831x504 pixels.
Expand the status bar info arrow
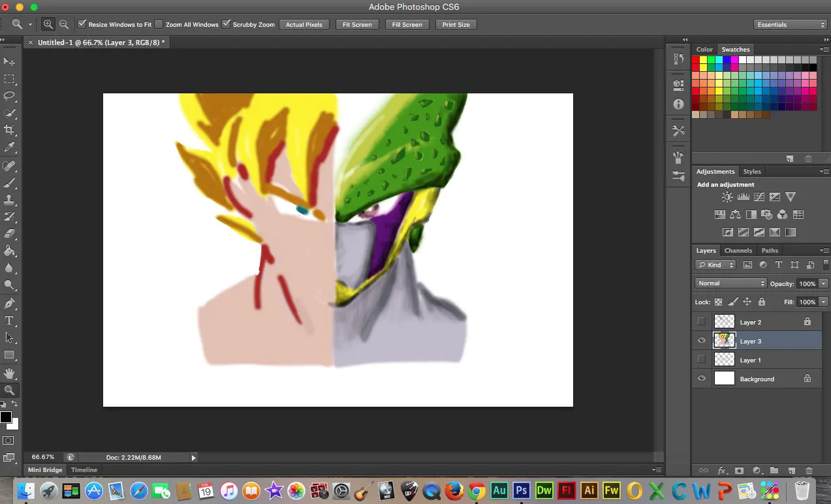(193, 458)
